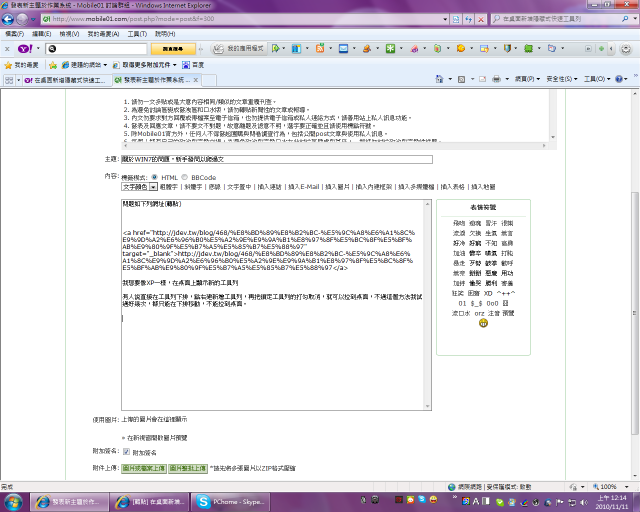The width and height of the screenshot is (640, 512).
Task: Switch to PChome Skype taskbar button
Action: click(x=231, y=502)
